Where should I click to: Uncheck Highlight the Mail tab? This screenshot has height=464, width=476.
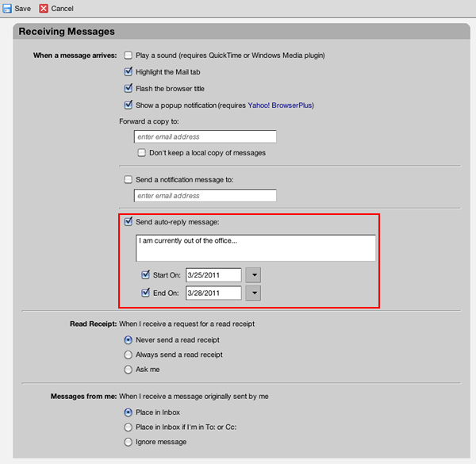(x=128, y=71)
